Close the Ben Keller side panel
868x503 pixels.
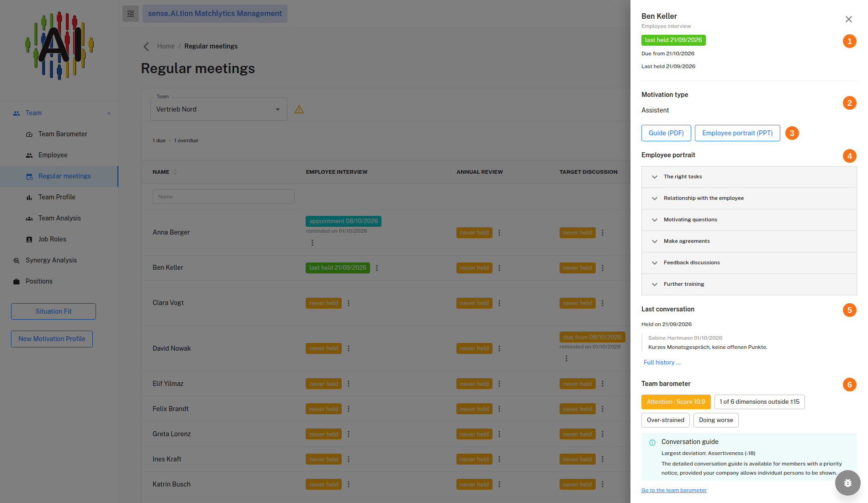[x=849, y=19]
